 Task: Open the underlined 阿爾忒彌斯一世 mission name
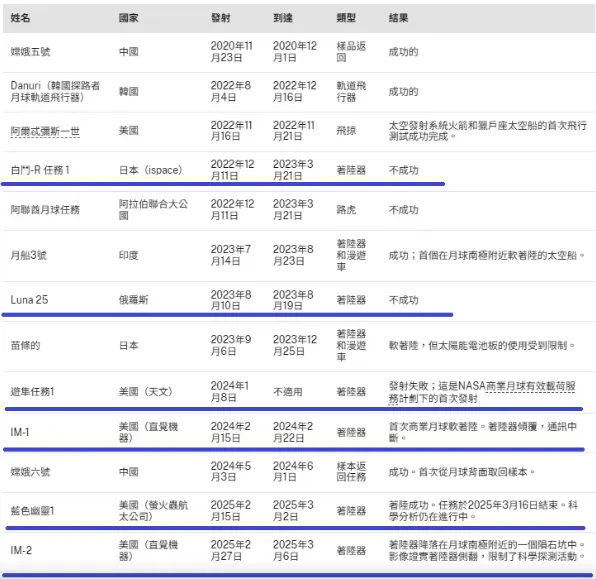coord(45,132)
